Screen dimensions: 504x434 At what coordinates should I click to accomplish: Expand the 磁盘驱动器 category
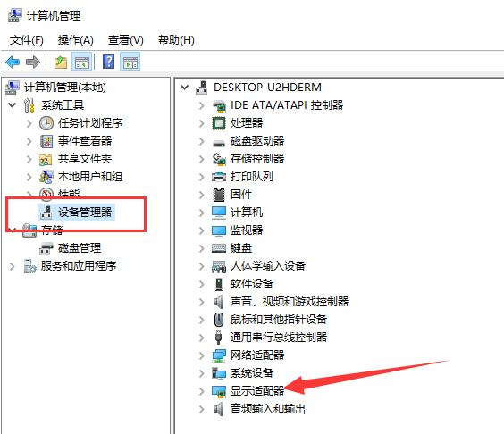[x=202, y=141]
